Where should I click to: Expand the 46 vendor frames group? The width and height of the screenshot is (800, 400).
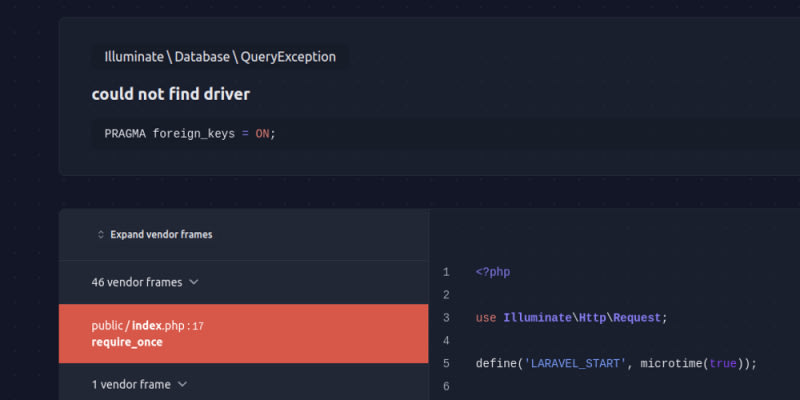pyautogui.click(x=137, y=282)
